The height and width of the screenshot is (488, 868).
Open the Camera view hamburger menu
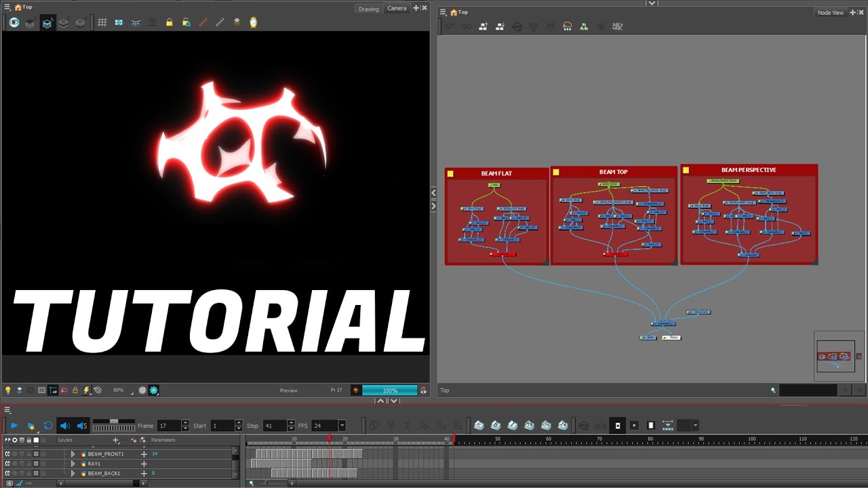coord(7,7)
